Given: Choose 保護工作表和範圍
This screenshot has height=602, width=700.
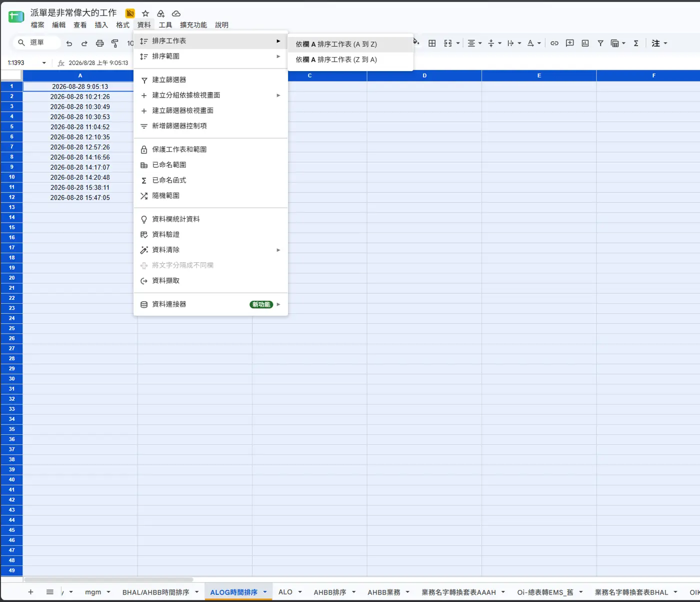Looking at the screenshot, I should (210, 150).
